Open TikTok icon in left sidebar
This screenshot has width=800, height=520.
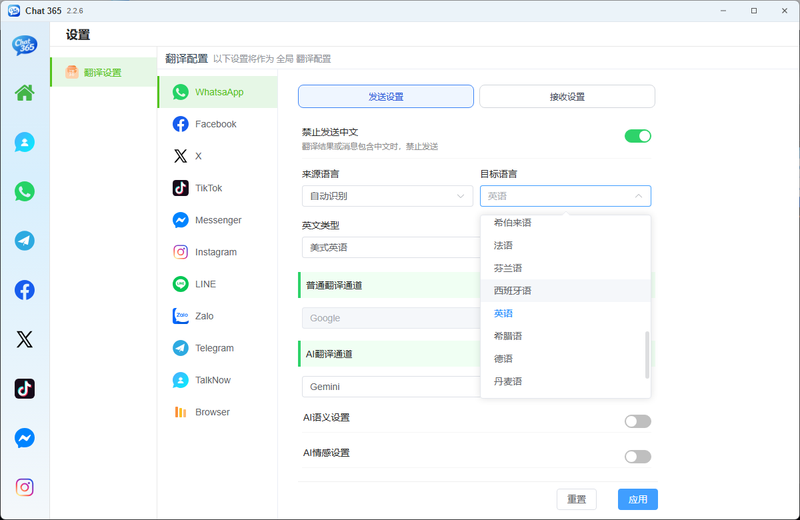(24, 388)
